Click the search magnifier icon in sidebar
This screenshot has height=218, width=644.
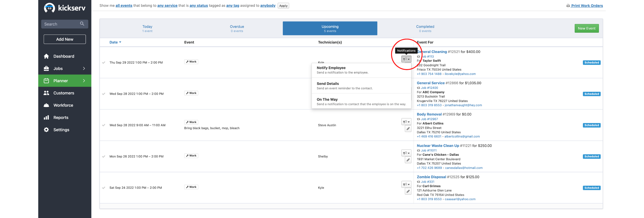tap(82, 24)
